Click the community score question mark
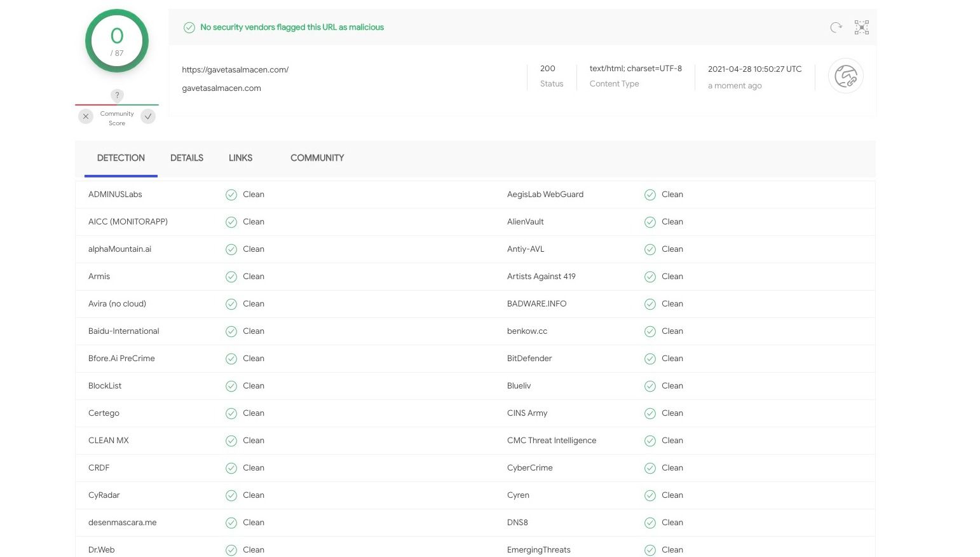 coord(117,95)
